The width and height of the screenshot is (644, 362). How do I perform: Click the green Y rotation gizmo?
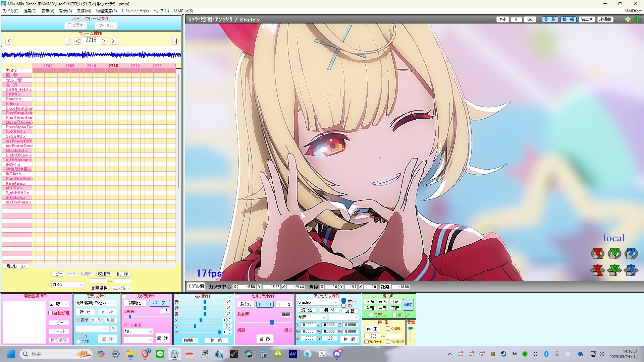click(614, 253)
